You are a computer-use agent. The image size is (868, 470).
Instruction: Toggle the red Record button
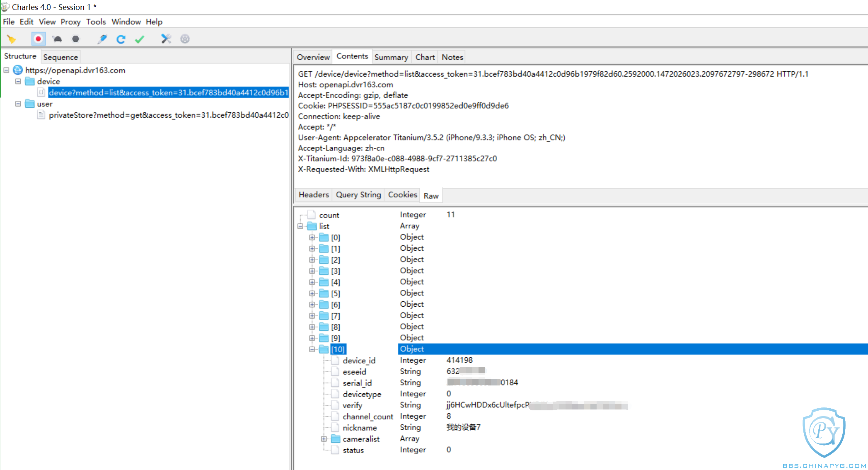(38, 39)
